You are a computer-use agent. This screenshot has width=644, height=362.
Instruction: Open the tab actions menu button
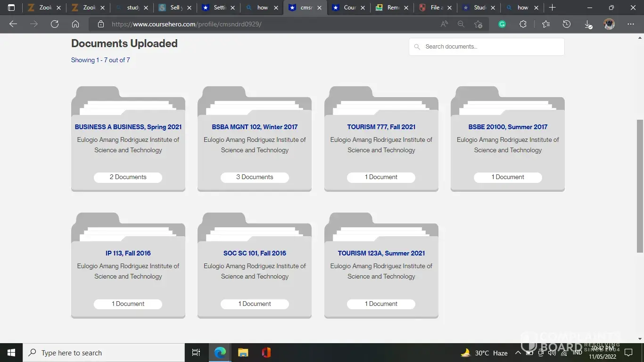[x=11, y=8]
